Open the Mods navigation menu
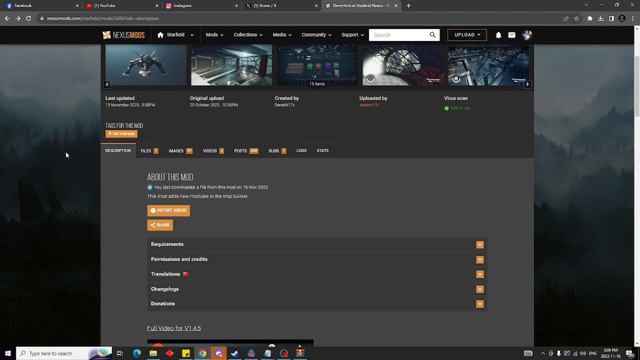 [x=214, y=35]
